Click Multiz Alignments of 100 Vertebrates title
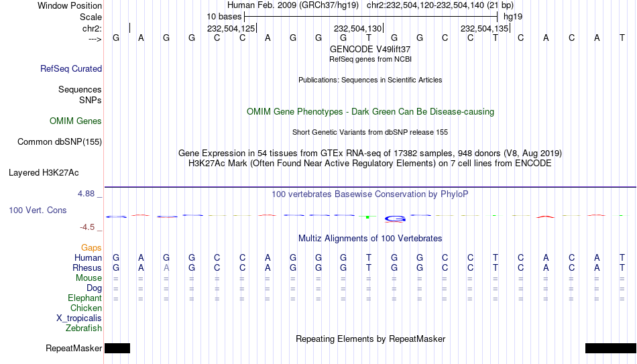Viewport: 637px width, 364px height. click(x=370, y=239)
